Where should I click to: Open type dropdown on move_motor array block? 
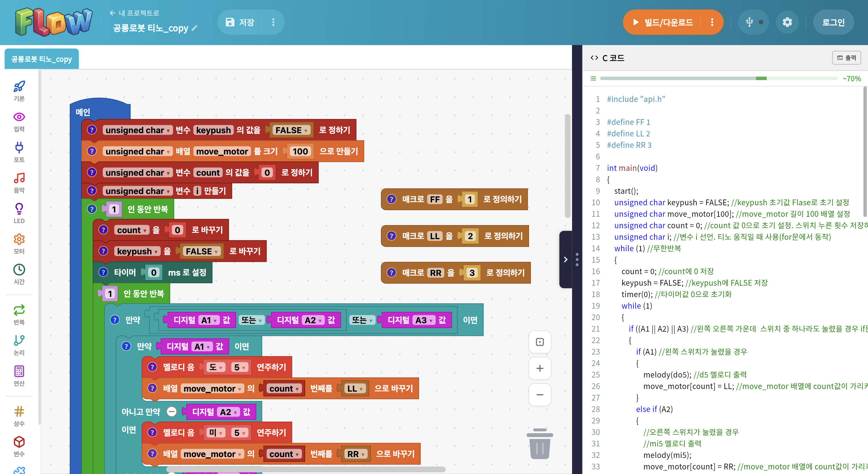137,151
